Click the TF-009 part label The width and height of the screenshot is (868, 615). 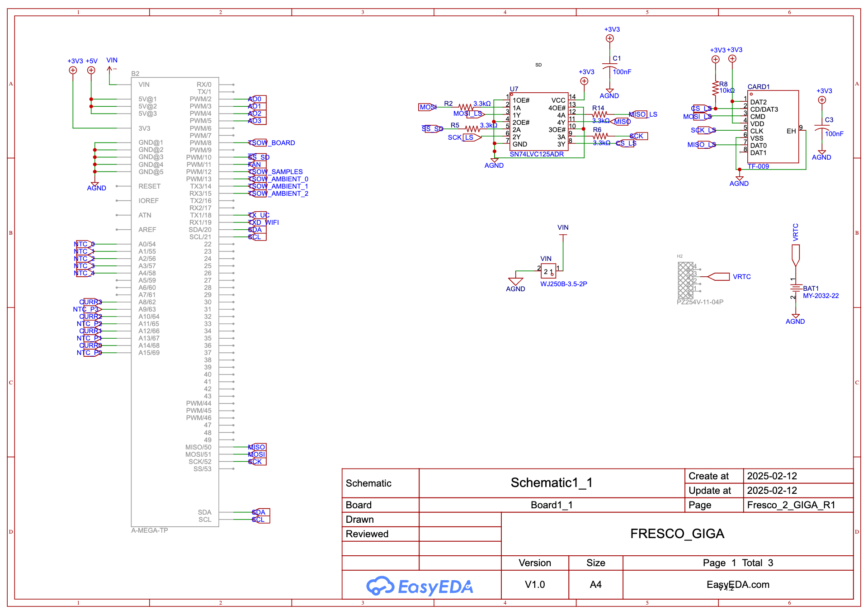(758, 166)
